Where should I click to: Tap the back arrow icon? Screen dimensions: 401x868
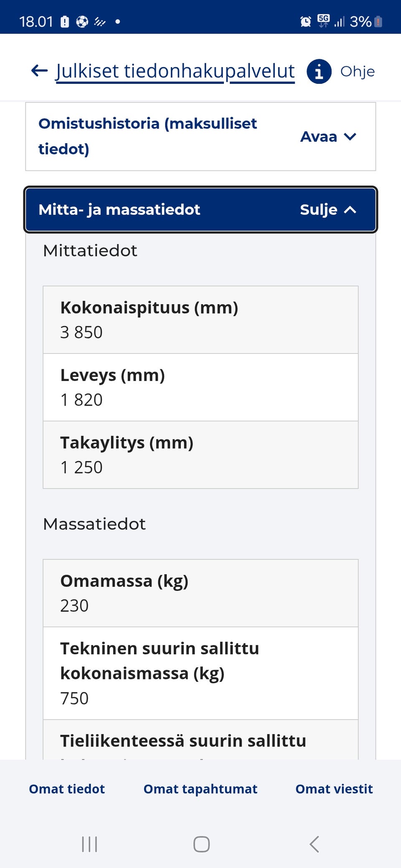[x=40, y=71]
